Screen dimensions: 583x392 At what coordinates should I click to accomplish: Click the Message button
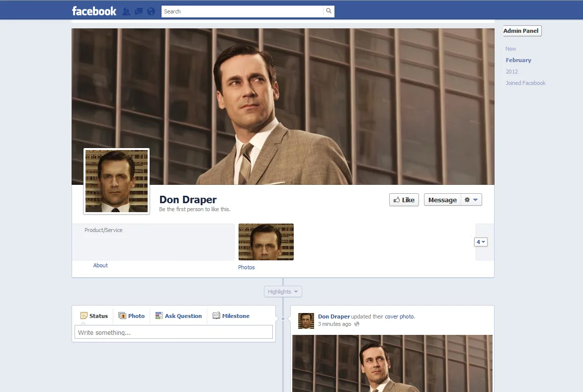coord(442,200)
